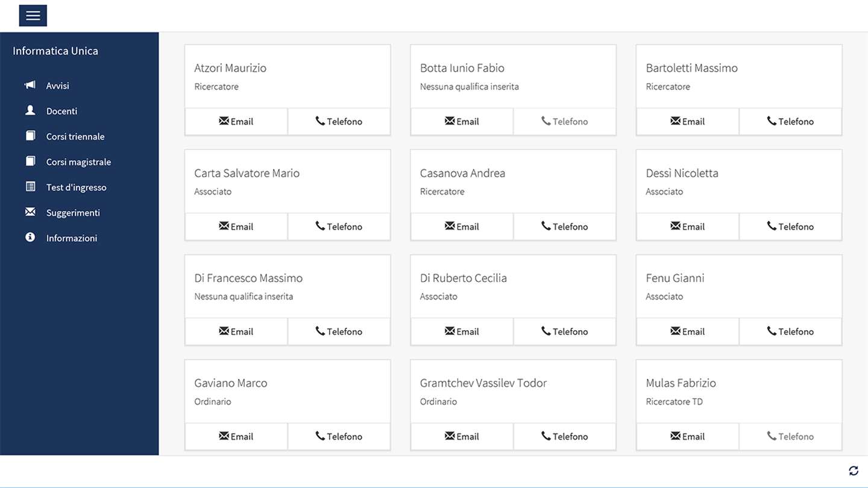Click the list icon beside Test d'ingresso
Screen dimensions: 868x488
[30, 187]
